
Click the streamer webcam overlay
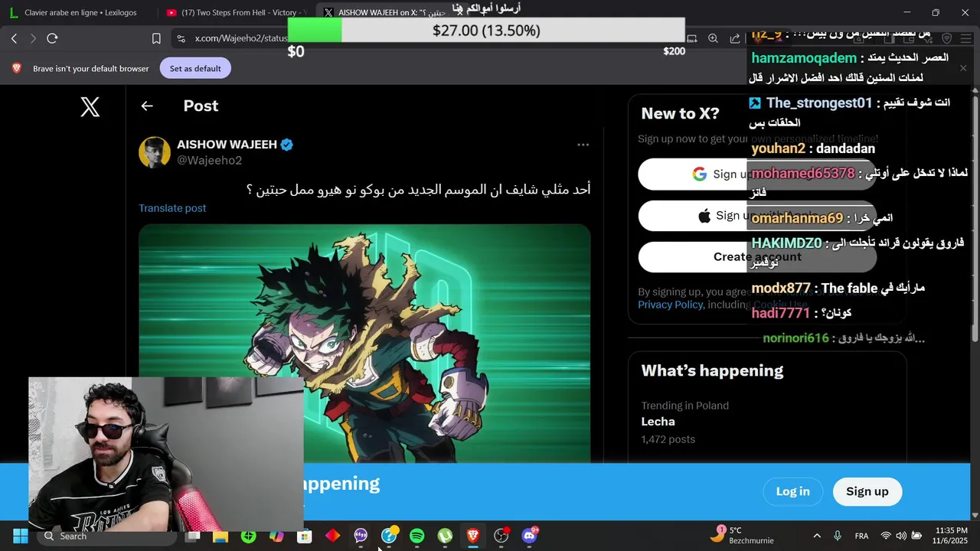coord(166,454)
